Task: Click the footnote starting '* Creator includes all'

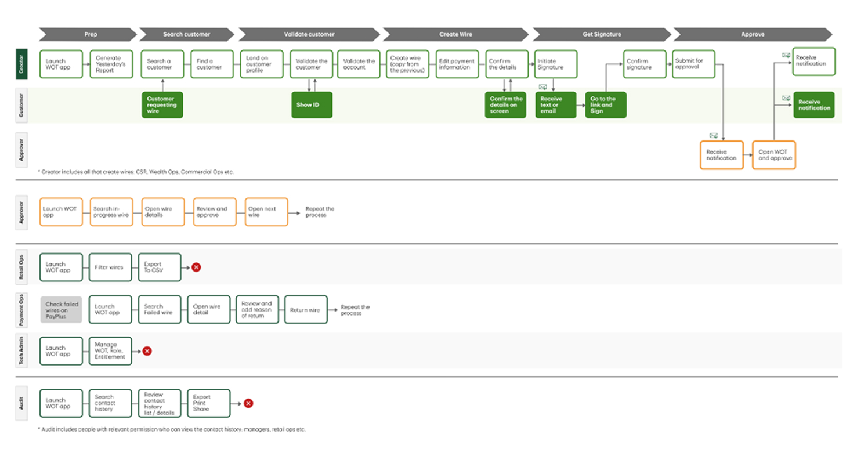Action: point(136,172)
